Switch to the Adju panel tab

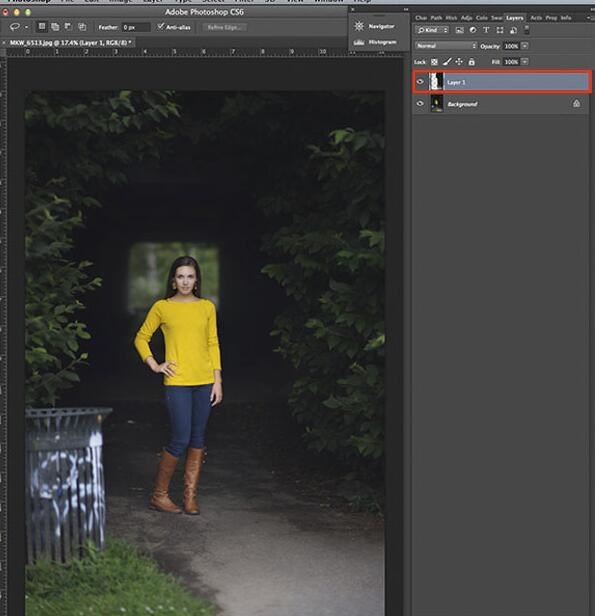coord(466,18)
